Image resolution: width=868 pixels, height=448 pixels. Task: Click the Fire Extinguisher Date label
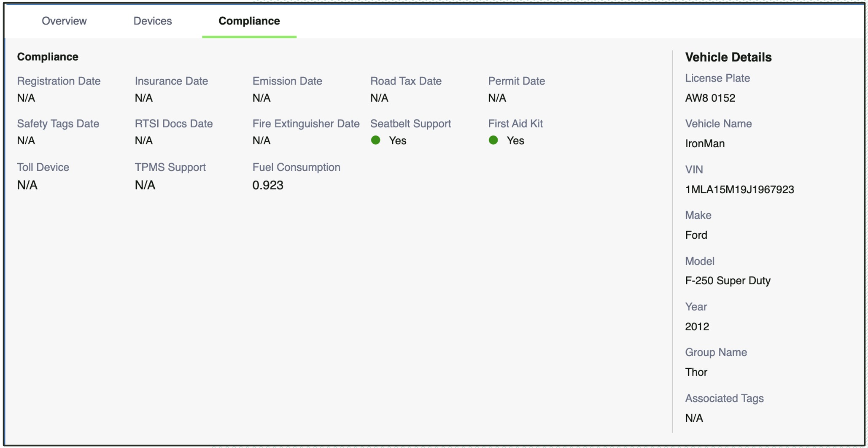[x=306, y=124]
